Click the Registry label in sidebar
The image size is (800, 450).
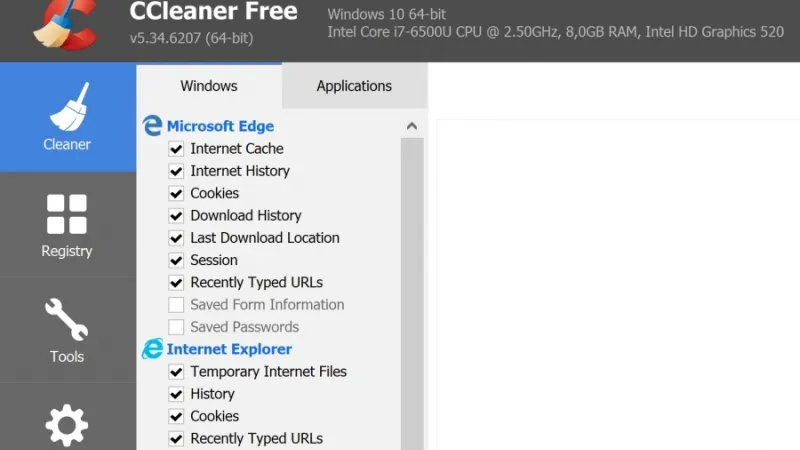(67, 251)
